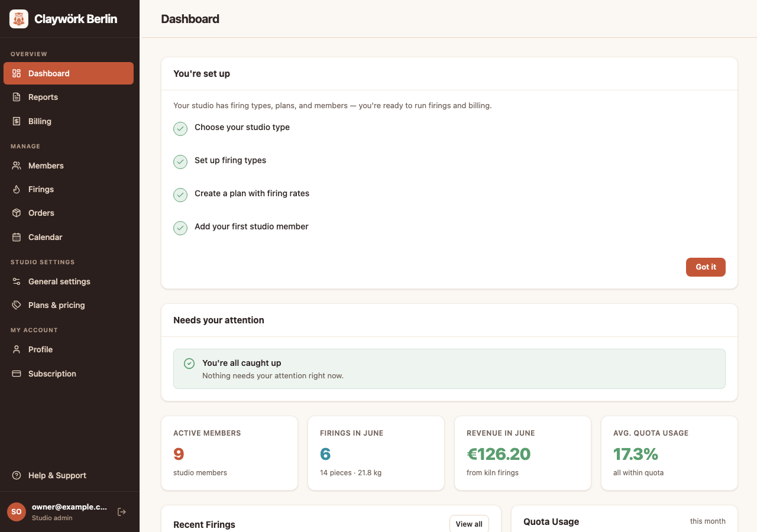757x532 pixels.
Task: Click the Claywörk Berlin studio name
Action: [x=76, y=19]
